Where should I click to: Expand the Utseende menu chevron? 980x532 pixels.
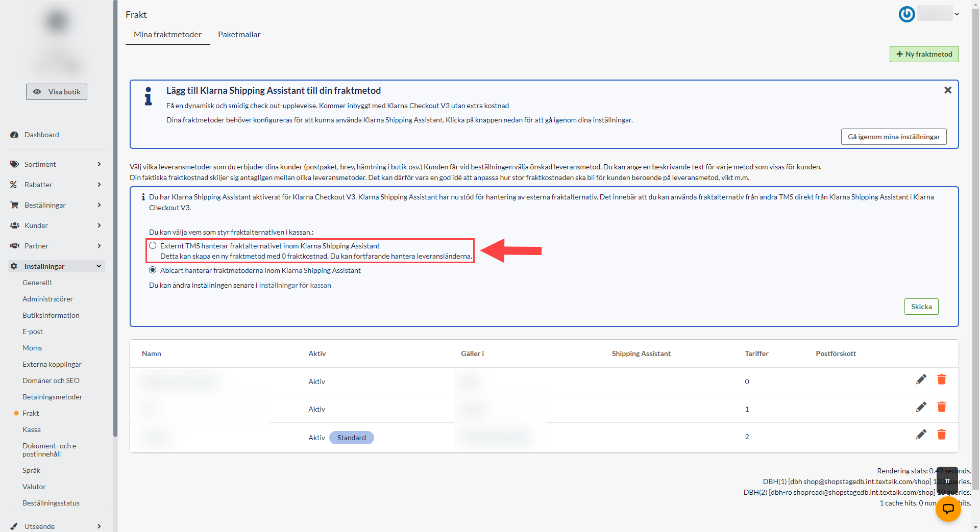pos(99,526)
